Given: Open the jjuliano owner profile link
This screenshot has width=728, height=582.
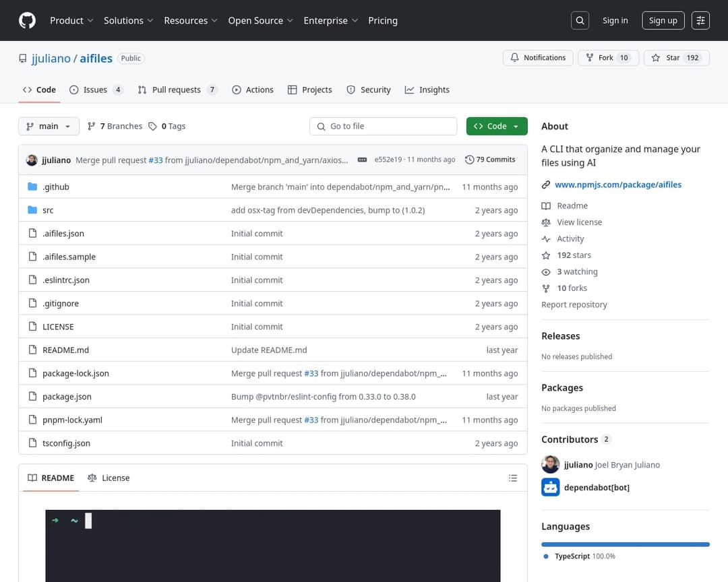Looking at the screenshot, I should pyautogui.click(x=51, y=59).
